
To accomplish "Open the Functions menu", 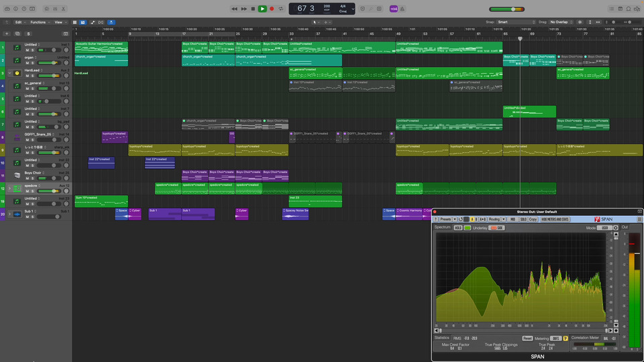I will pyautogui.click(x=40, y=22).
